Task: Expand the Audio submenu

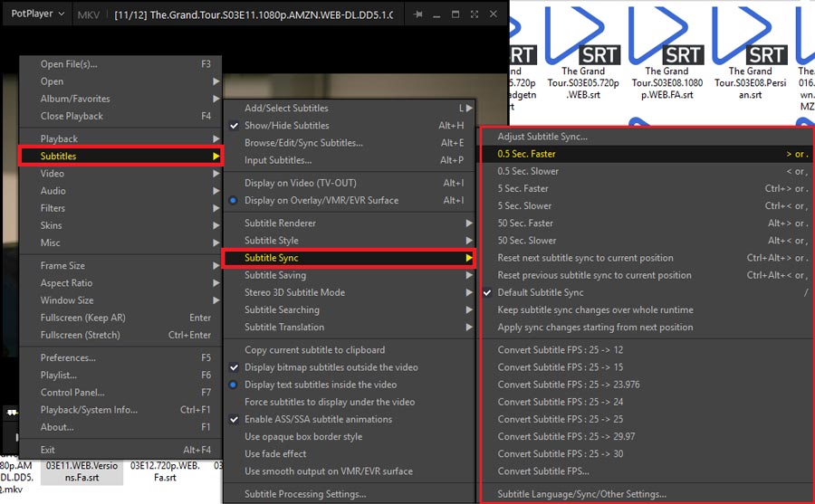Action: (120, 191)
